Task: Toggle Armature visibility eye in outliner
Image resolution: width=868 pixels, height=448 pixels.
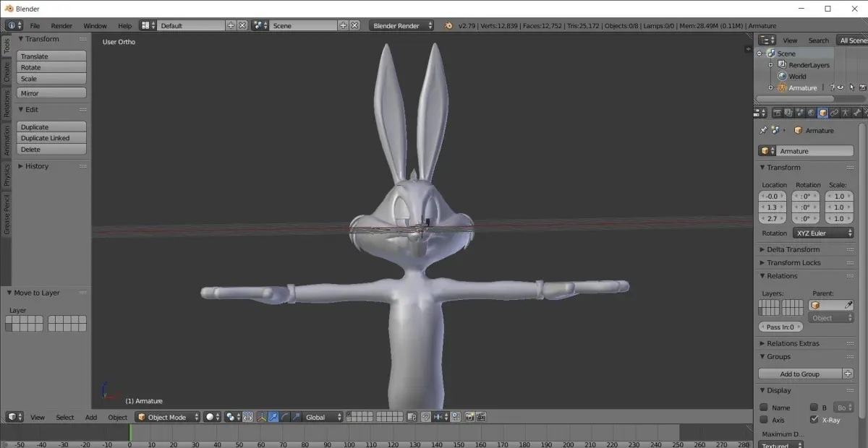Action: [841, 87]
